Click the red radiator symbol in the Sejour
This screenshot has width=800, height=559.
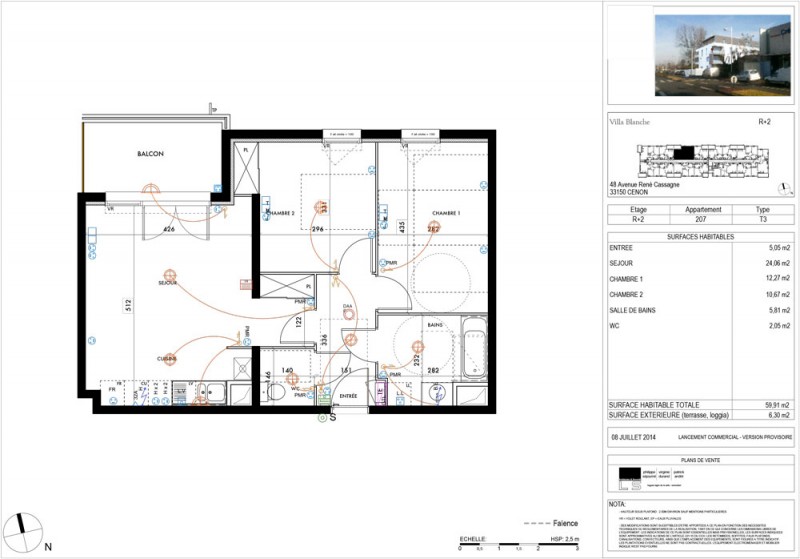tap(246, 285)
